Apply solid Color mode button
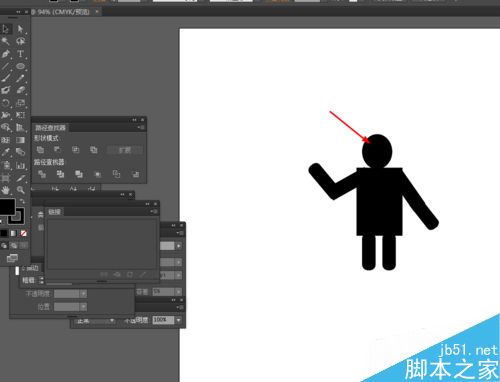The width and height of the screenshot is (500, 382). (4, 233)
